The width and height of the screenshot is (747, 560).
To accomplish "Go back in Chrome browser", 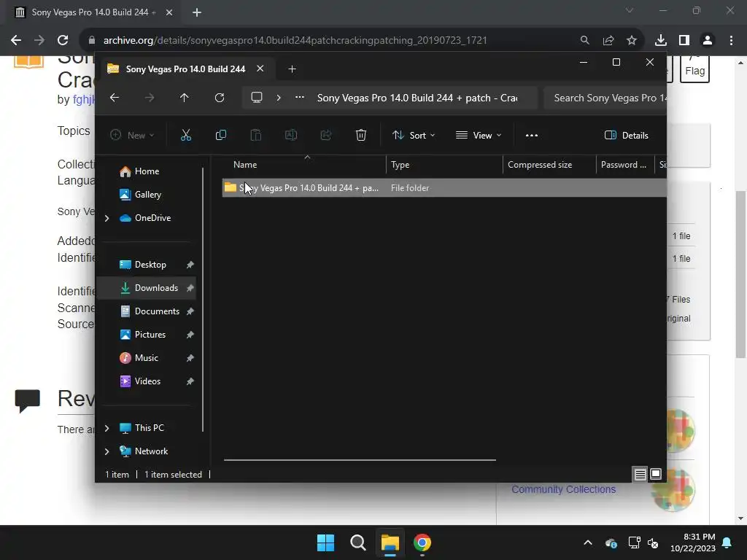I will 16,41.
